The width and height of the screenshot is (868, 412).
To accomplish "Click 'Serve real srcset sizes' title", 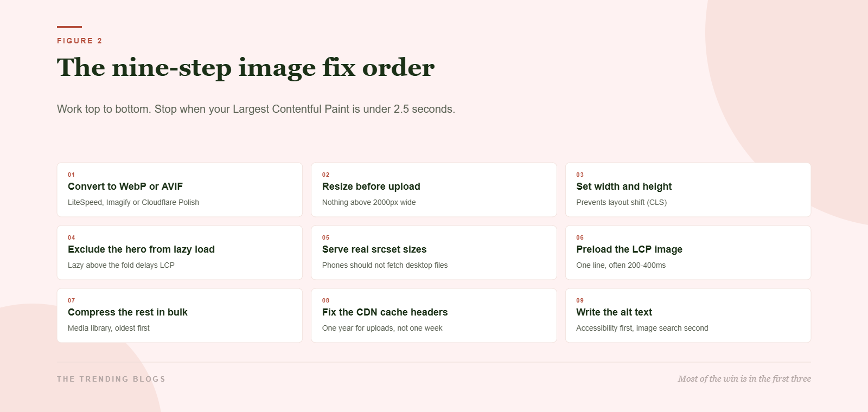I will coord(374,249).
